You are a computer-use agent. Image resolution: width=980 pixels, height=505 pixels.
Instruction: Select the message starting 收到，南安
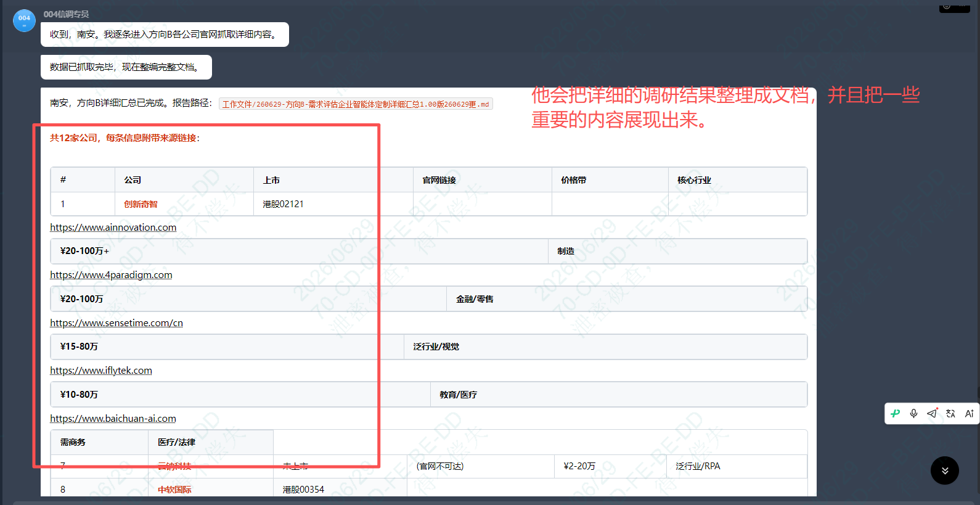pos(165,35)
